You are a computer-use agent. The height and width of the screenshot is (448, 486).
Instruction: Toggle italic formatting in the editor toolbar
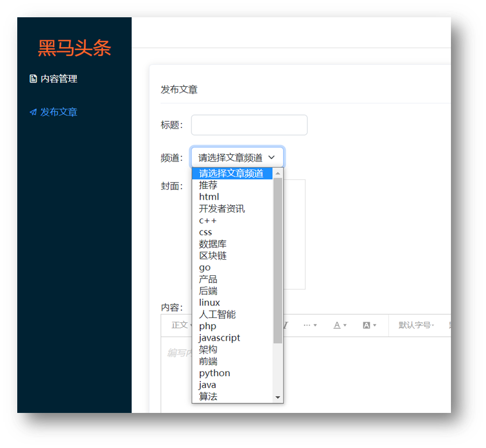pos(286,325)
